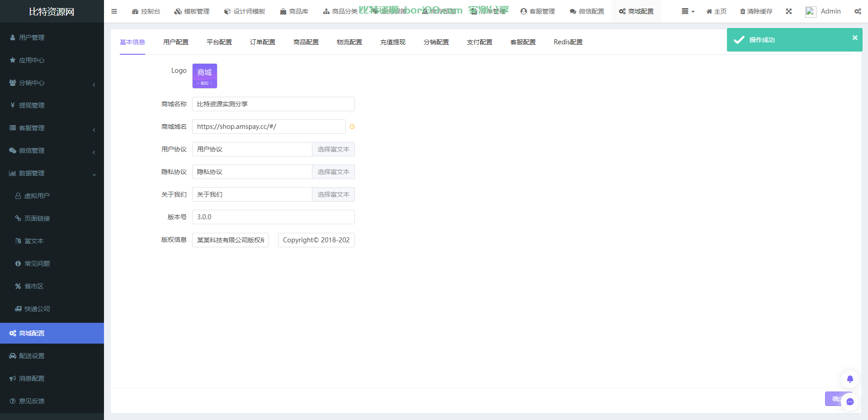Open 数据管理 in the sidebar

[52, 173]
